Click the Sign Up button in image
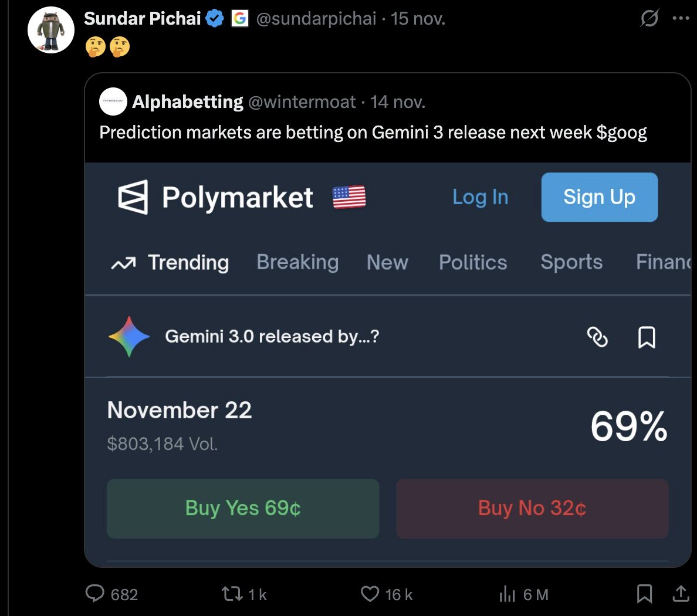The width and height of the screenshot is (697, 616). coord(599,197)
